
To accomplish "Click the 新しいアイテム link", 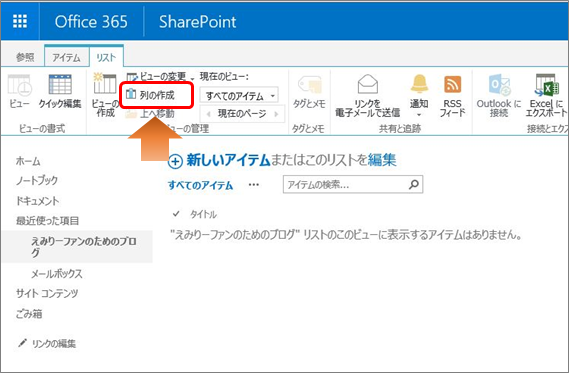I will [228, 160].
